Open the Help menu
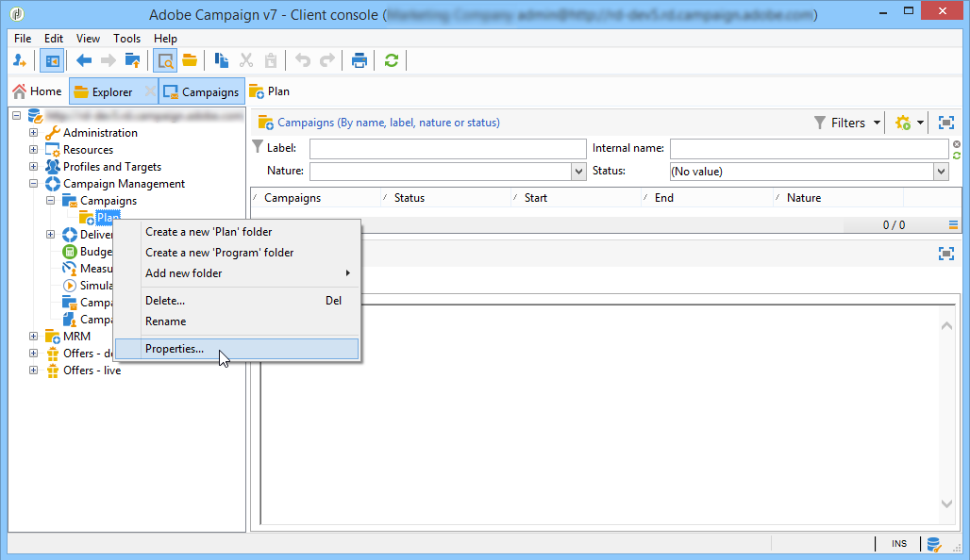Viewport: 970px width, 560px height. tap(165, 39)
